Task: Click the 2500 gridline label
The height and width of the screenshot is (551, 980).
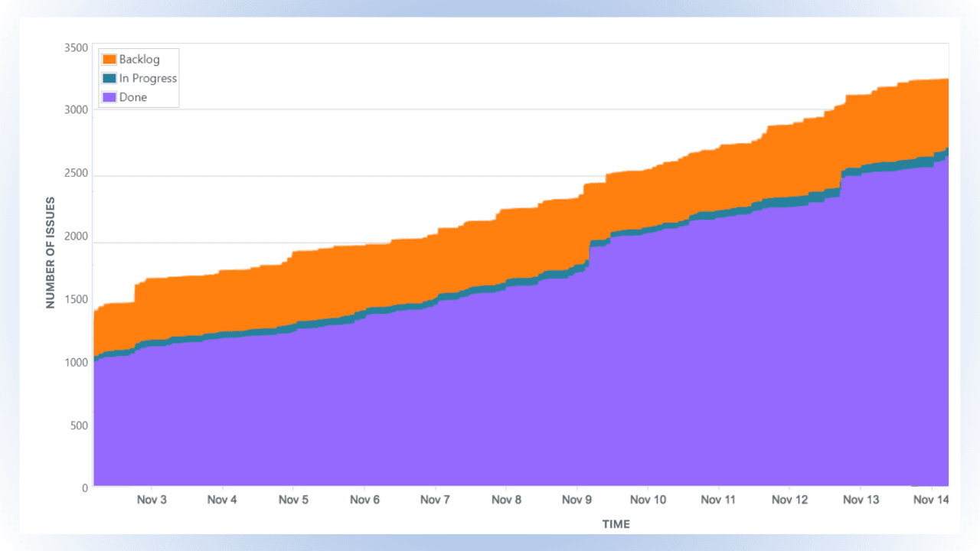Action: coord(74,173)
